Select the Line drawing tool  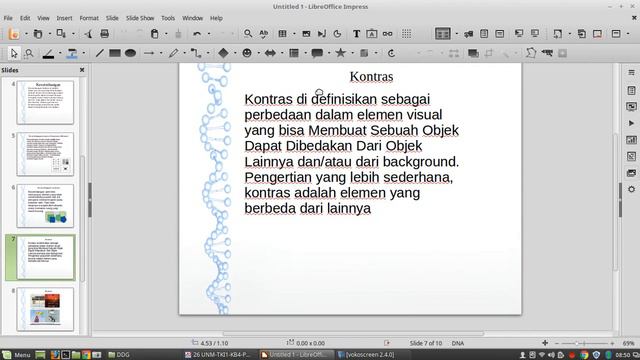(99, 53)
